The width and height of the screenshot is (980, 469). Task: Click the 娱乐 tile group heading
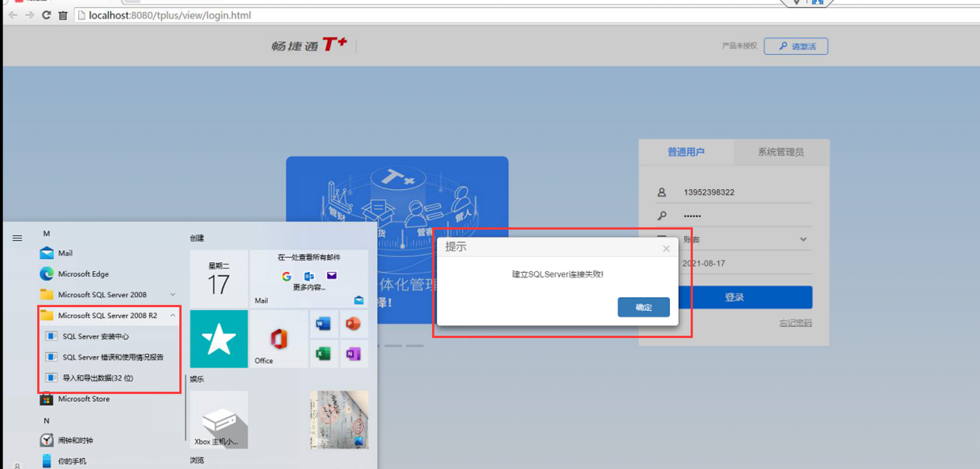click(x=197, y=379)
